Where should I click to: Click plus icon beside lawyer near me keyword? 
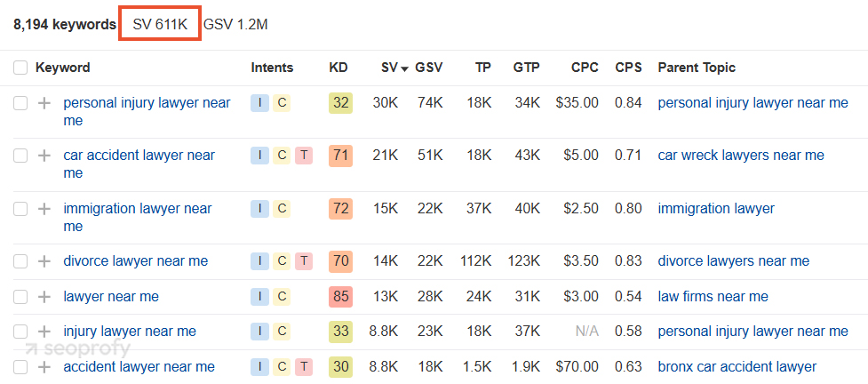tap(44, 297)
